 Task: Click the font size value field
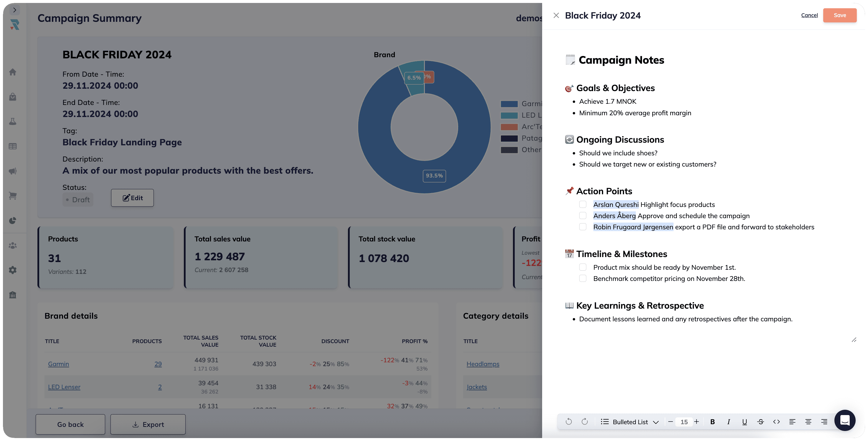684,422
